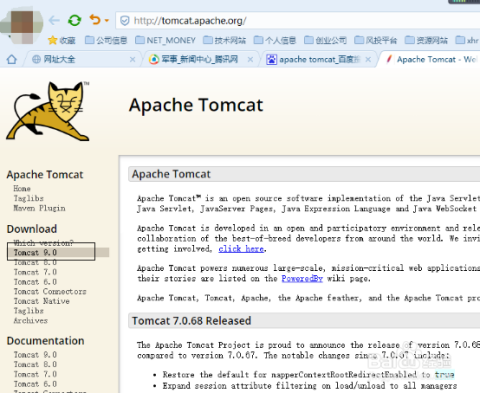
Task: Open the Taglibs link under Apache Tomcat
Action: tap(29, 198)
